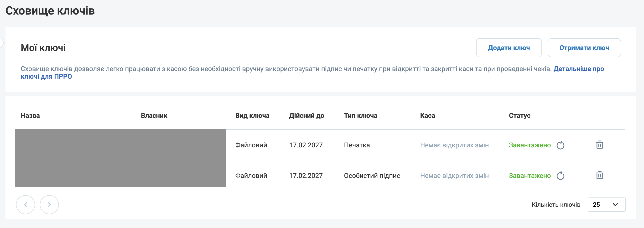Click the 17.02.2027 date in Особистий підпис row
This screenshot has width=644, height=228.
click(x=306, y=176)
